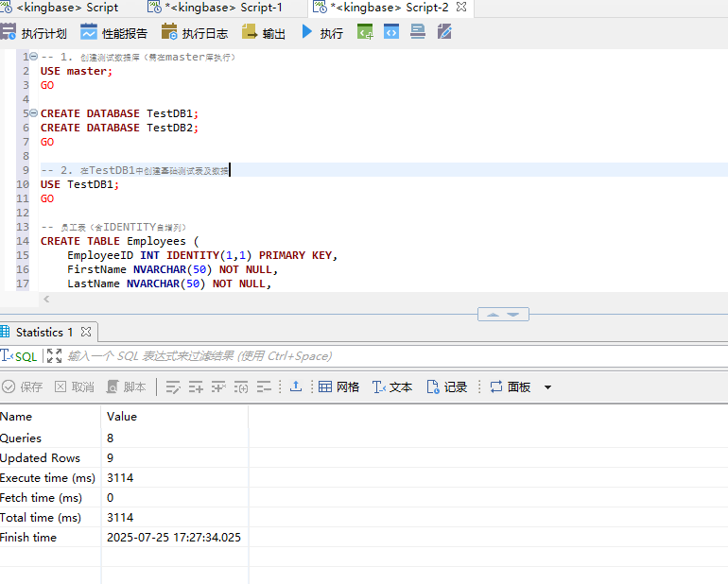Collapse the code fold at line 1
This screenshot has width=728, height=584.
click(33, 57)
